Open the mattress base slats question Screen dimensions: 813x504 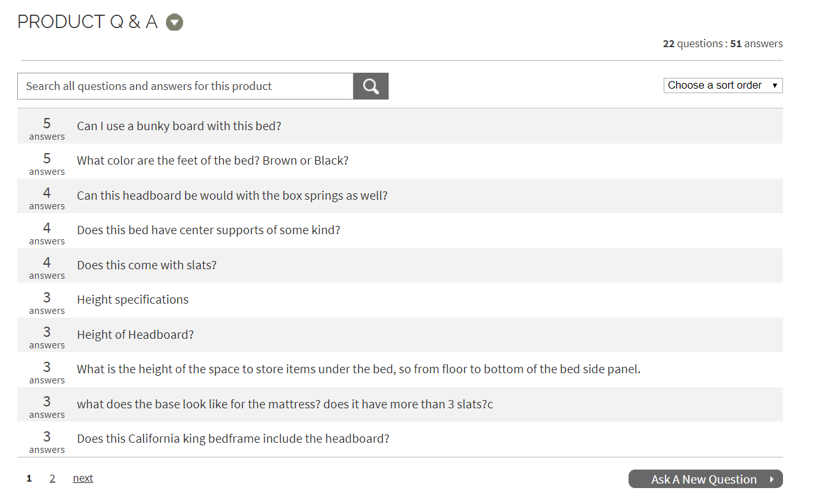pos(285,404)
